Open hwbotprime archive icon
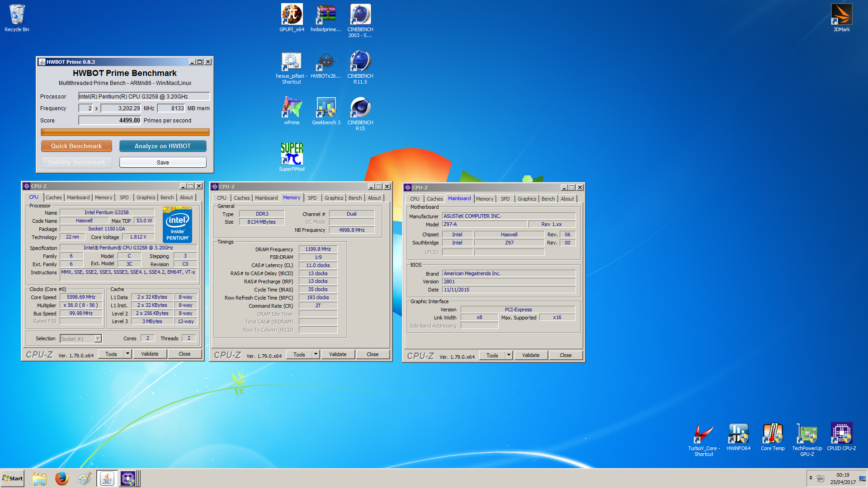The width and height of the screenshot is (868, 488). [326, 18]
